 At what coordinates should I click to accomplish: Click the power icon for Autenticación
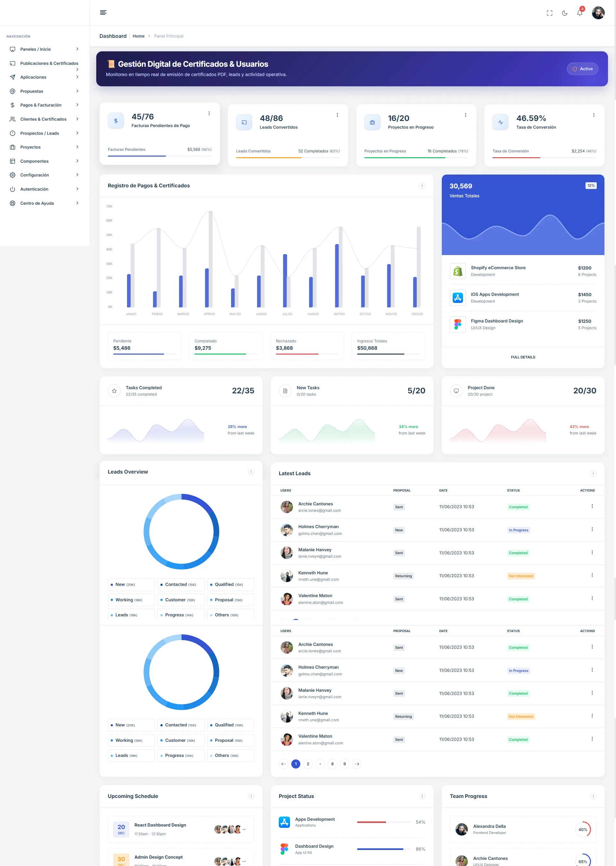pos(13,189)
